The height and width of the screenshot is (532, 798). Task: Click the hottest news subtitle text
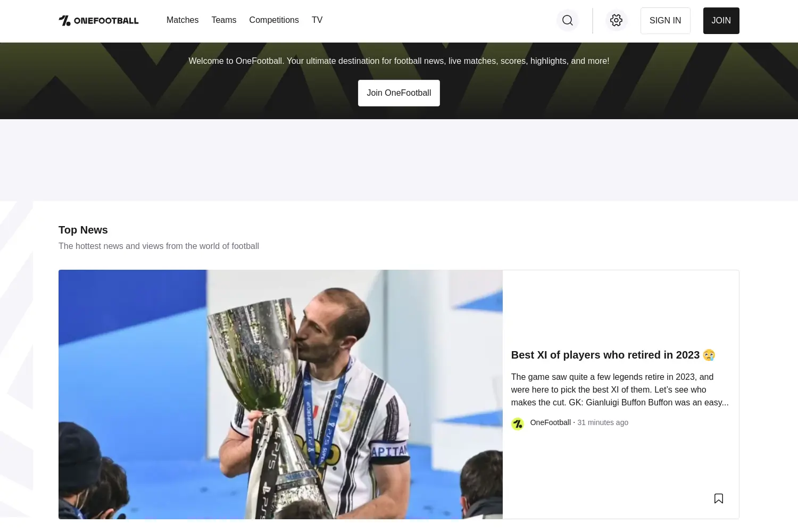pyautogui.click(x=159, y=246)
